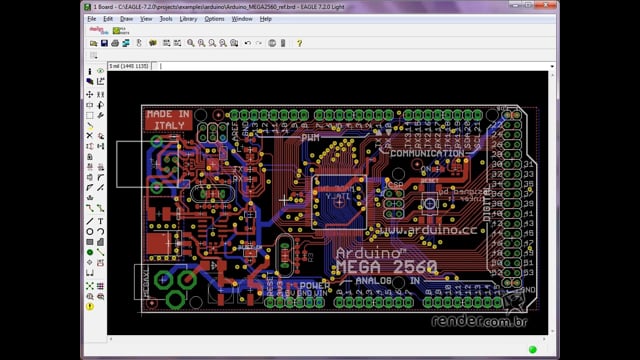Viewport: 640px width, 360px height.
Task: Select the Delete (X) tool
Action: 90,136
